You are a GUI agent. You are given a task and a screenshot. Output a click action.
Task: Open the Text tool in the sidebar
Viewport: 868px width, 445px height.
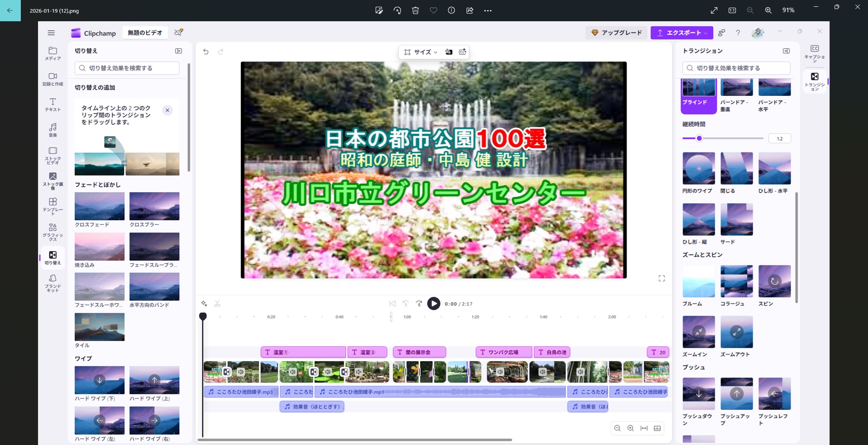(x=52, y=104)
